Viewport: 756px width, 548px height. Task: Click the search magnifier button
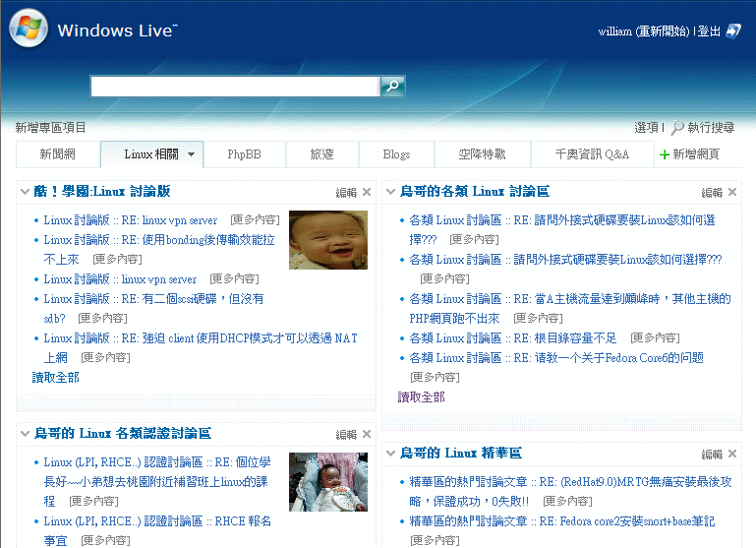tap(392, 87)
